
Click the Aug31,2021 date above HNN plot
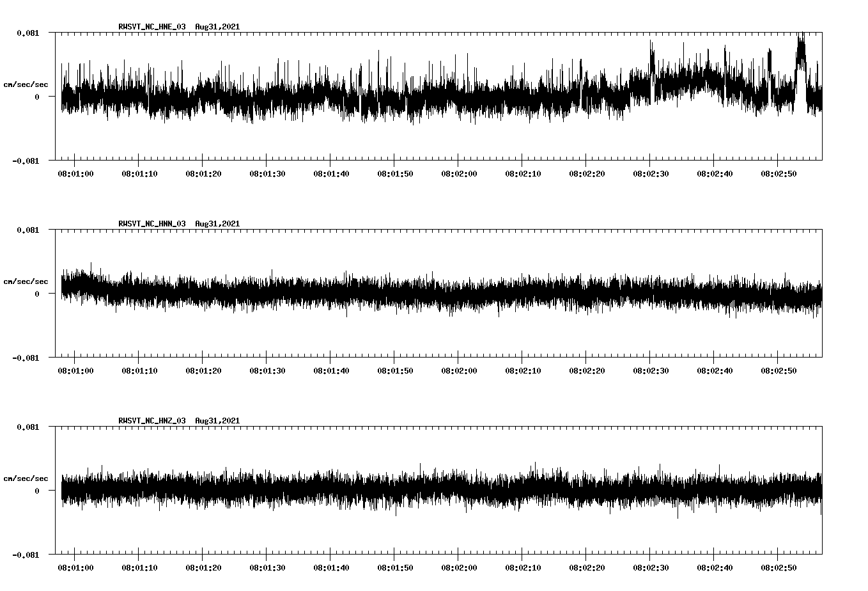point(217,224)
